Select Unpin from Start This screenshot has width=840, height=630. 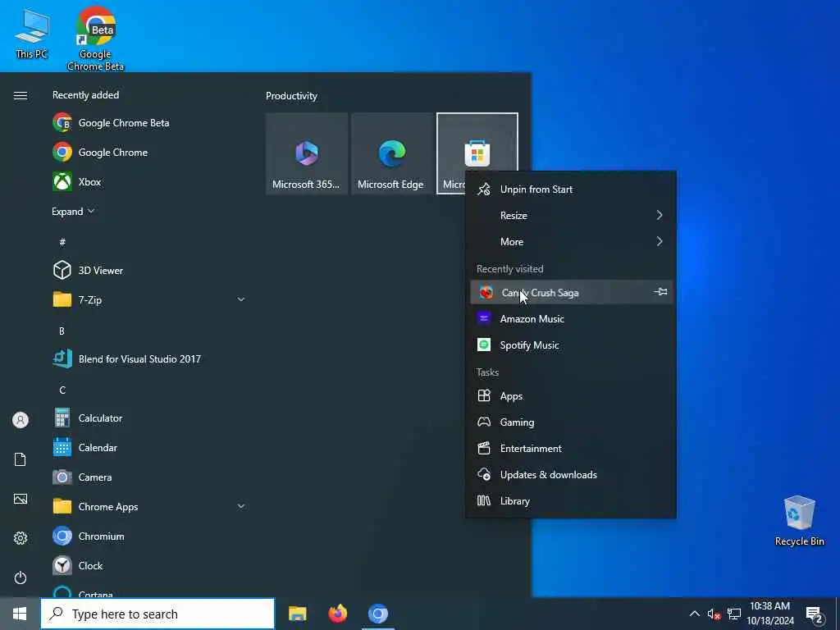(x=571, y=189)
